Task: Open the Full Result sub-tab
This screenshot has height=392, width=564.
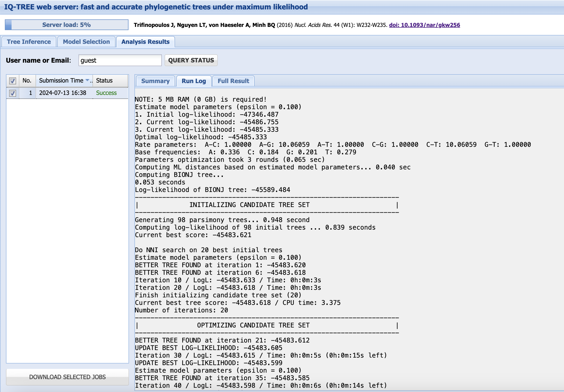Action: point(233,81)
